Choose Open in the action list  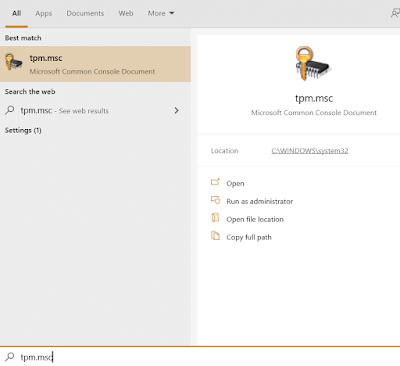(x=235, y=183)
